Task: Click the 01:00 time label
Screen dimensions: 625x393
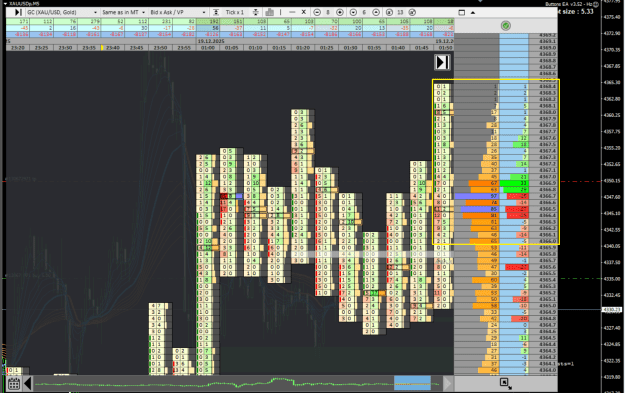Action: (208, 48)
